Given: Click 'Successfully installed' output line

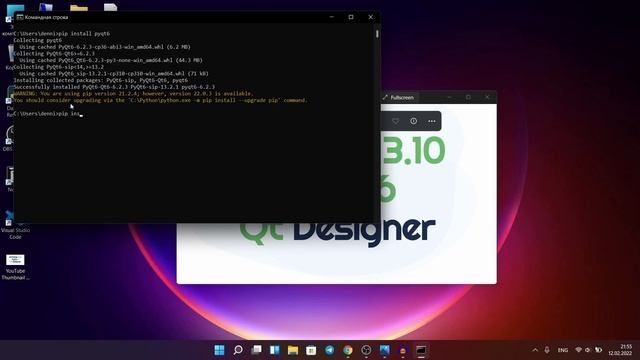Looking at the screenshot, I should 114,87.
